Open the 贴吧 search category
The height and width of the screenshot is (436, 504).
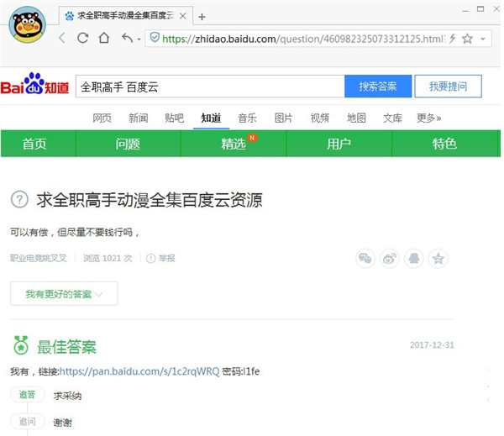pyautogui.click(x=175, y=118)
